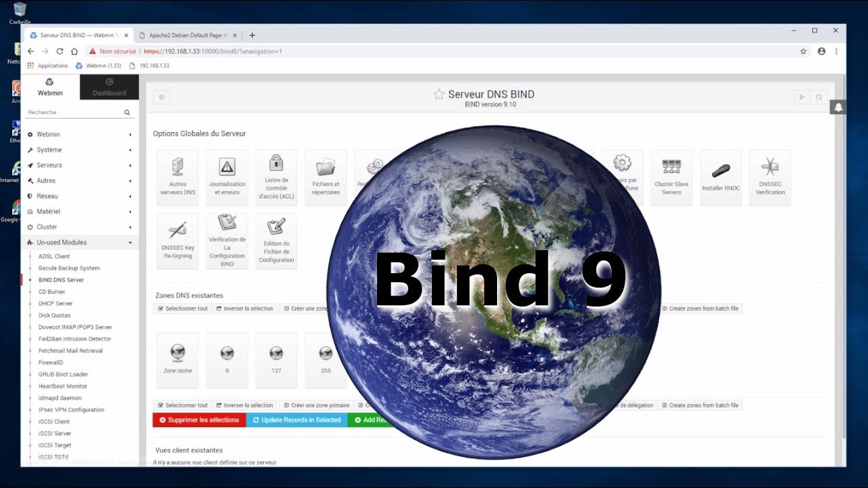Open the Zone racine zone

(178, 360)
